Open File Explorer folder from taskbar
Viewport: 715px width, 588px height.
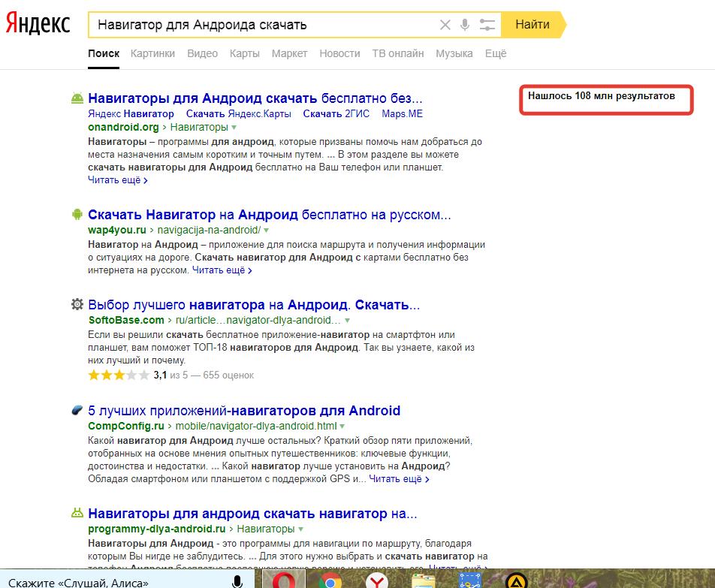point(424,582)
